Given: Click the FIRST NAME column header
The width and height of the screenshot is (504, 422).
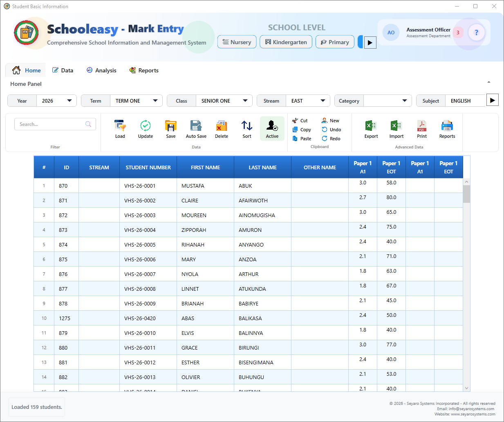Looking at the screenshot, I should 206,167.
